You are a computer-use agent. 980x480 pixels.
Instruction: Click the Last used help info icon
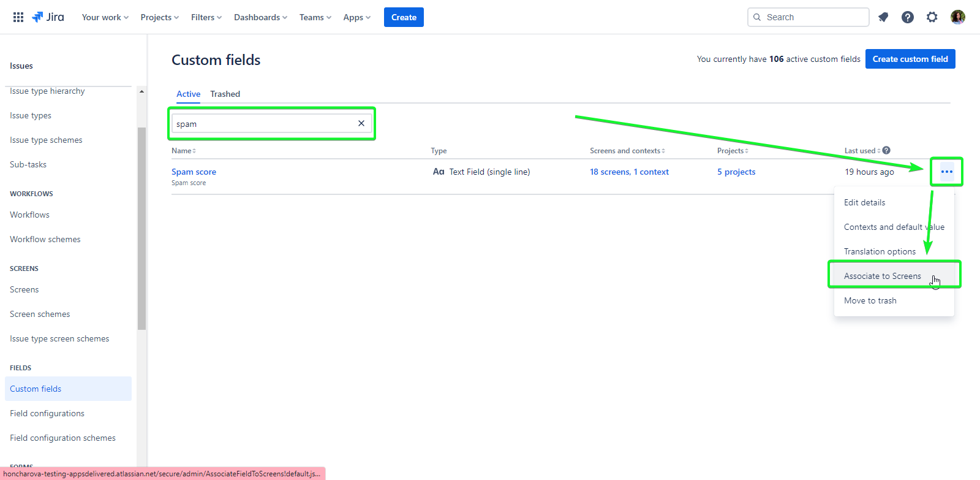tap(886, 150)
